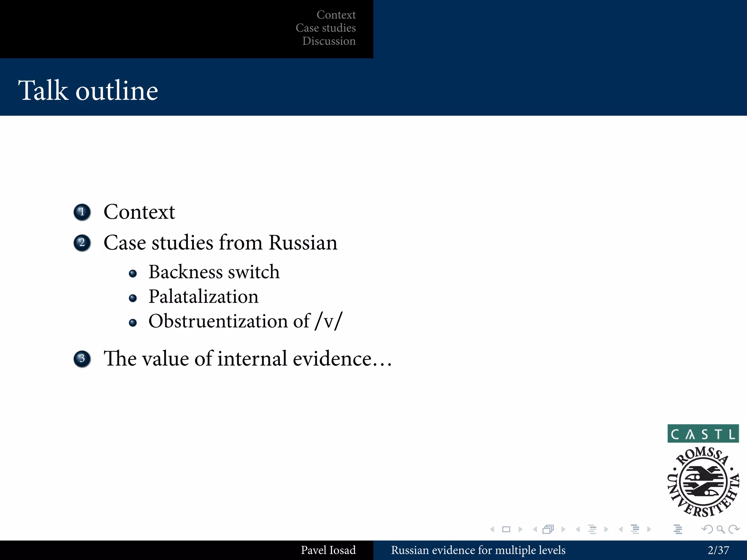The width and height of the screenshot is (747, 560).
Task: Open the Case studies section in header
Action: [x=326, y=28]
